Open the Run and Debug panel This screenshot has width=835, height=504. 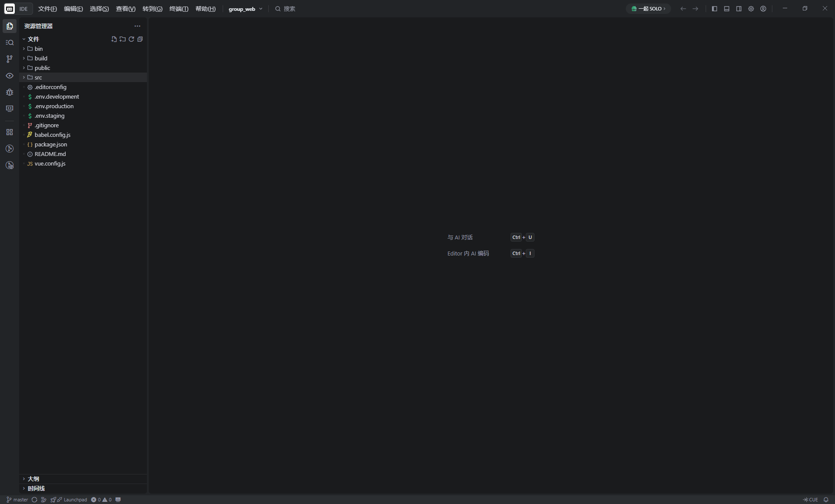click(x=10, y=92)
